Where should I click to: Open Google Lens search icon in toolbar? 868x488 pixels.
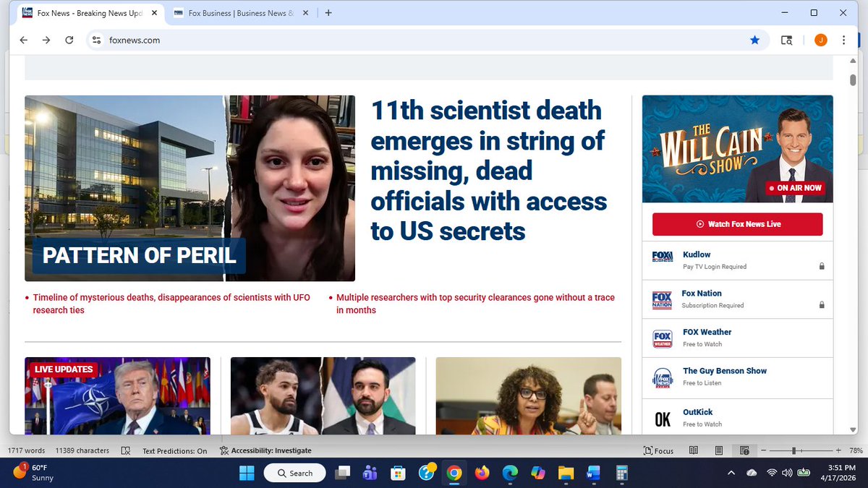point(786,40)
